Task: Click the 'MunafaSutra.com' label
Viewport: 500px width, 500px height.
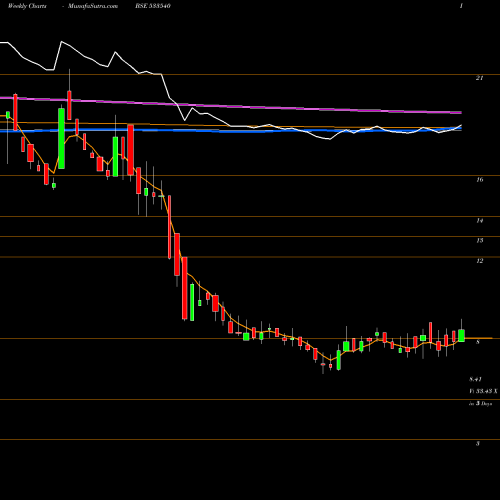Action: pos(93,6)
